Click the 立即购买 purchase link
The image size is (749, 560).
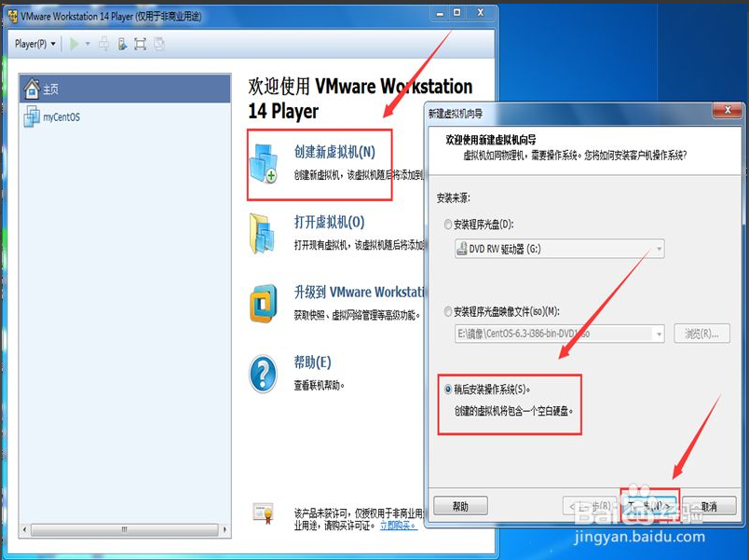399,526
